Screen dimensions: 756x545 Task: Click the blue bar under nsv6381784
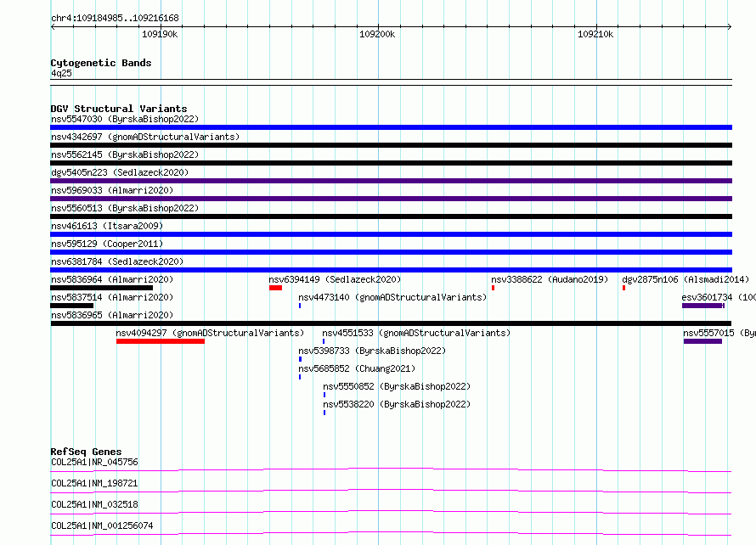[391, 270]
